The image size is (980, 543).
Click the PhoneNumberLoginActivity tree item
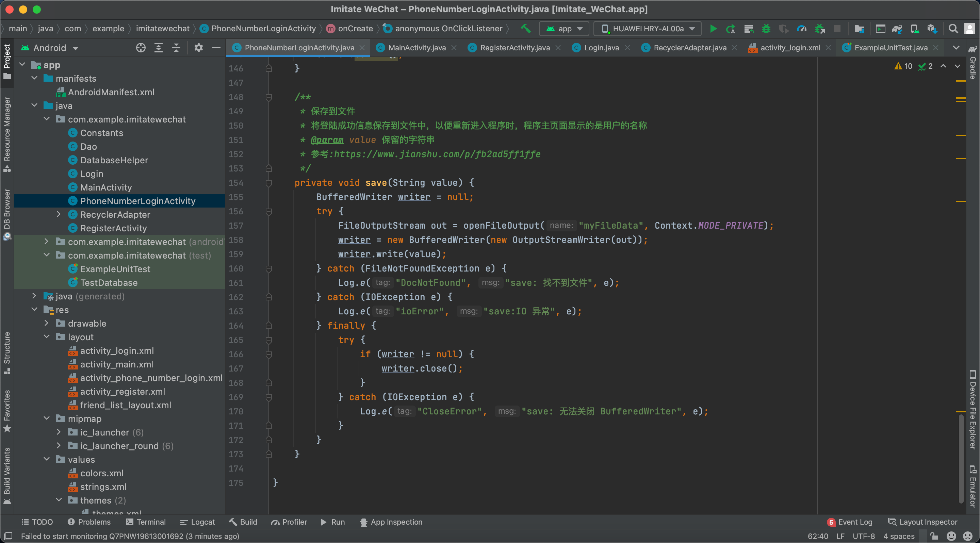138,201
